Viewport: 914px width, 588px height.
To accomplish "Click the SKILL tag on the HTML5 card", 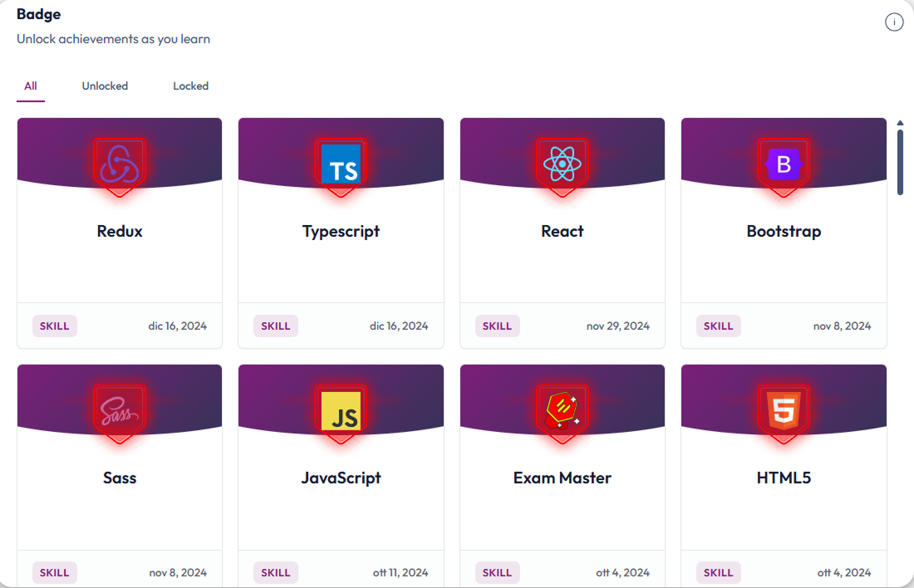I will [x=718, y=572].
